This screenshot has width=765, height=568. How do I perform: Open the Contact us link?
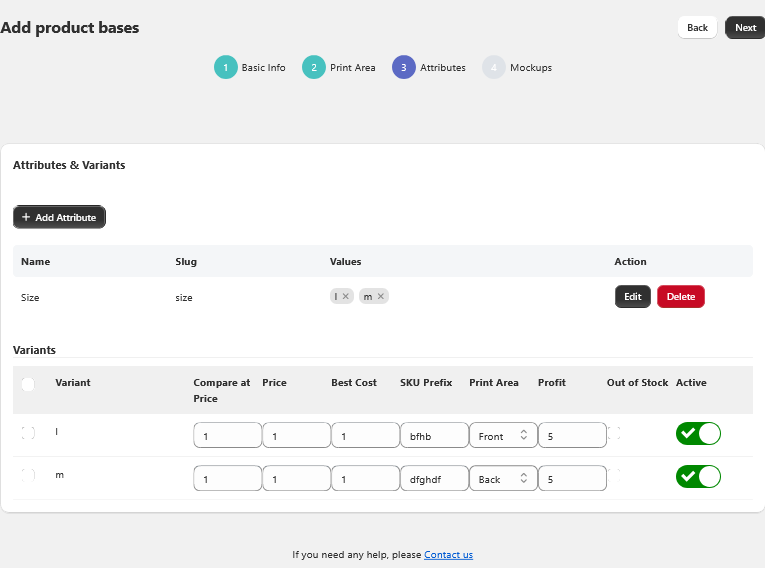tap(448, 554)
